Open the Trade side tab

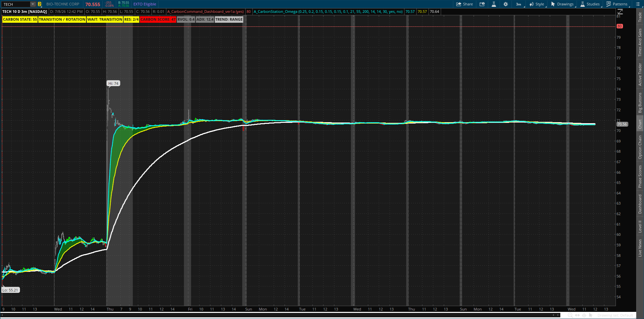640,17
